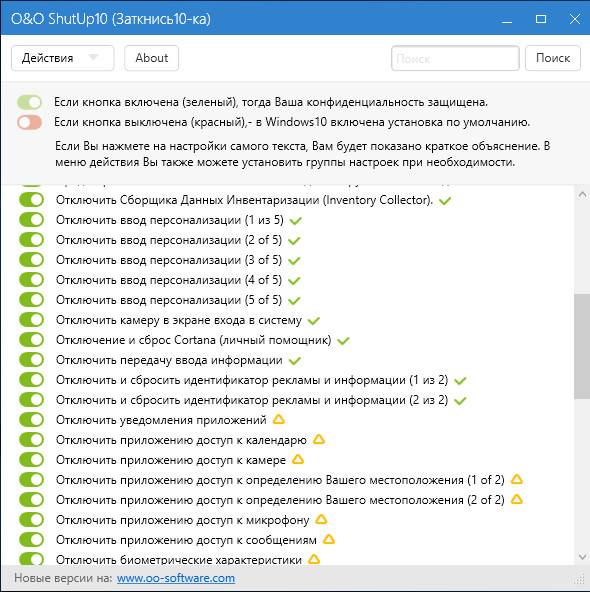Click text Отключить приложению доступ к микрофону

pyautogui.click(x=183, y=520)
